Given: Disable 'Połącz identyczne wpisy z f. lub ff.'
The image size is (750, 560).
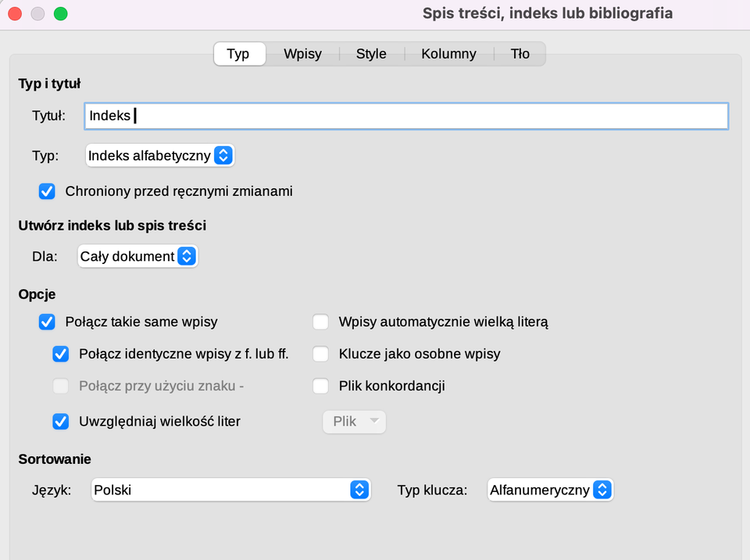Looking at the screenshot, I should 61,354.
